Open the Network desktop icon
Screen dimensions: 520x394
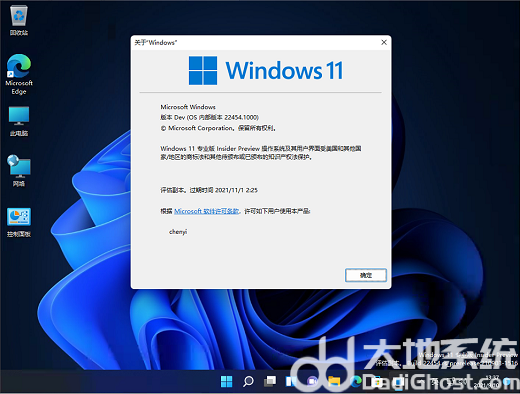click(x=19, y=171)
